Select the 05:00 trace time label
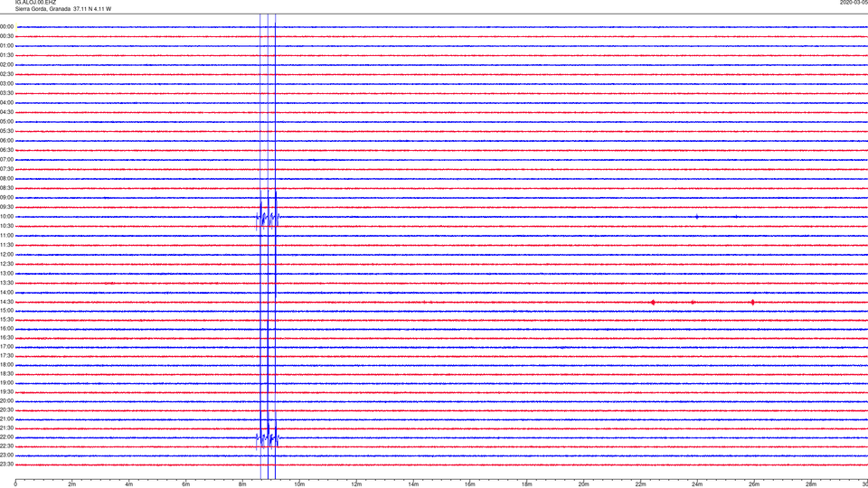The image size is (868, 488). [x=6, y=122]
